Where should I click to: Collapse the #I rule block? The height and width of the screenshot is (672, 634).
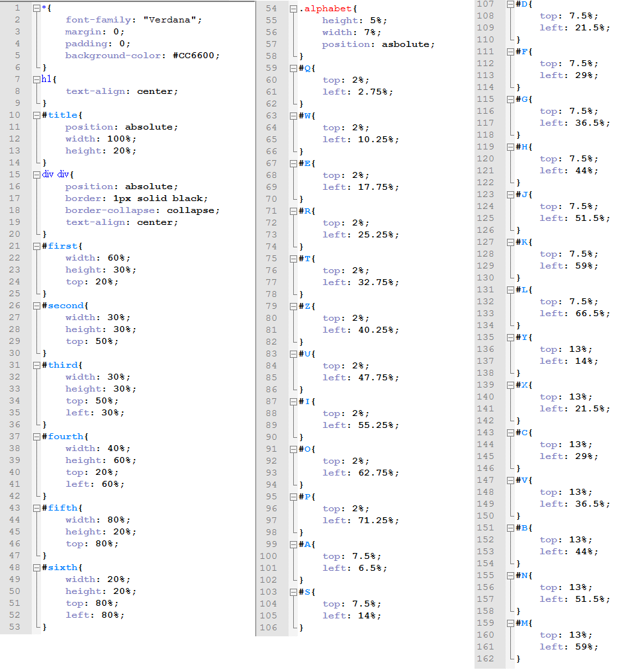click(x=293, y=401)
